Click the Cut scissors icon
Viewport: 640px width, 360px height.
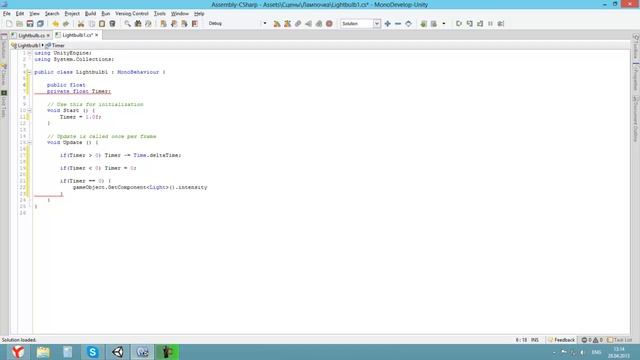[81, 24]
